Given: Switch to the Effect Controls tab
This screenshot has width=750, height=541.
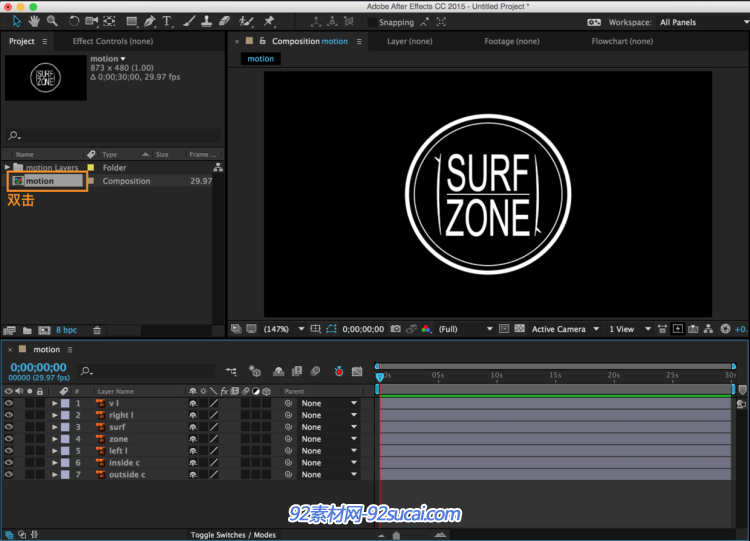Looking at the screenshot, I should point(113,41).
